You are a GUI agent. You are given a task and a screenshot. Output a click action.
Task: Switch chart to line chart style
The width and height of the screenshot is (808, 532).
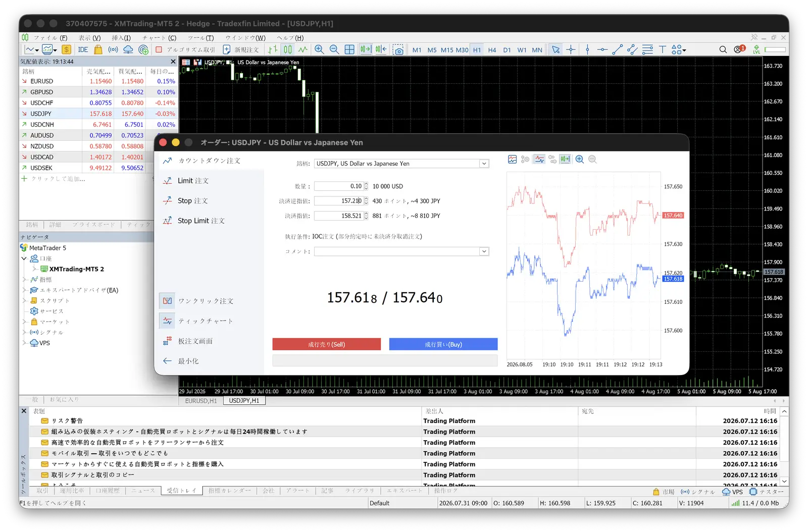click(303, 49)
